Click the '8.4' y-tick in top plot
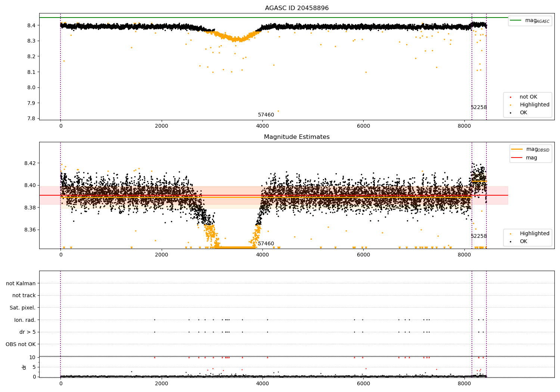The image size is (560, 392). 31,25
